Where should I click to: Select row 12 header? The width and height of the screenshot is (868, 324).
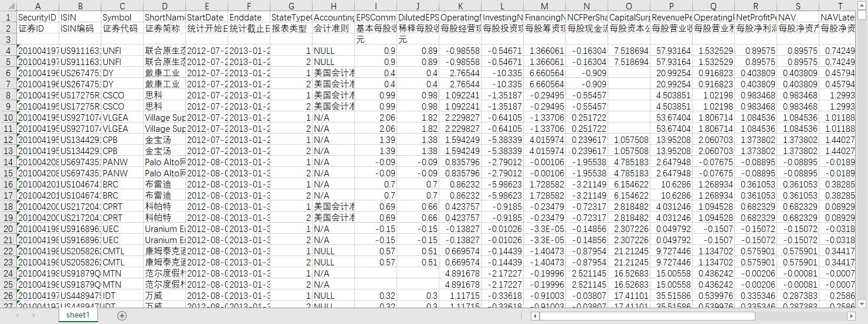(8, 139)
